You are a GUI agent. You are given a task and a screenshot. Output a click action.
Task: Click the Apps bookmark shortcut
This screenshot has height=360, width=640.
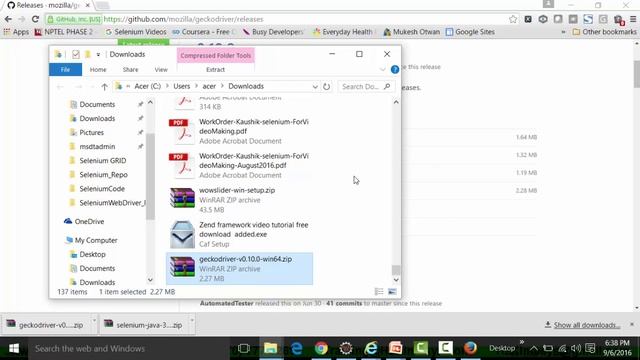16,32
